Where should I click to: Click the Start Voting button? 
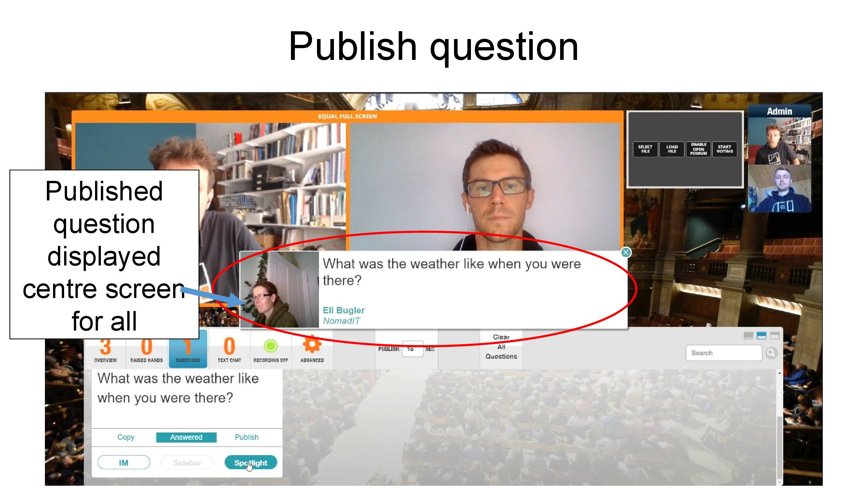[x=724, y=149]
